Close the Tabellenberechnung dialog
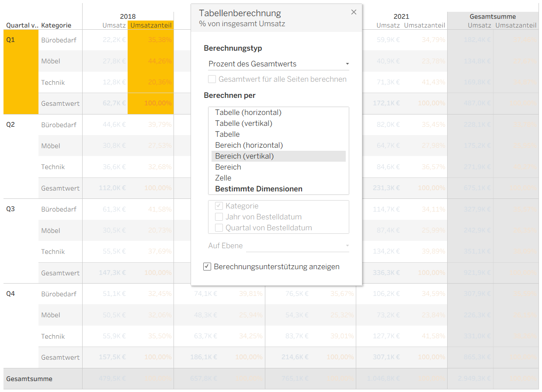Screen dimensions: 542x392 (x=354, y=12)
